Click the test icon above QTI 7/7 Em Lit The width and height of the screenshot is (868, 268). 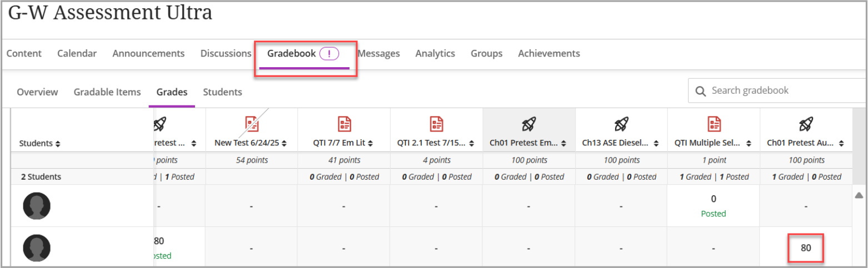pos(344,124)
